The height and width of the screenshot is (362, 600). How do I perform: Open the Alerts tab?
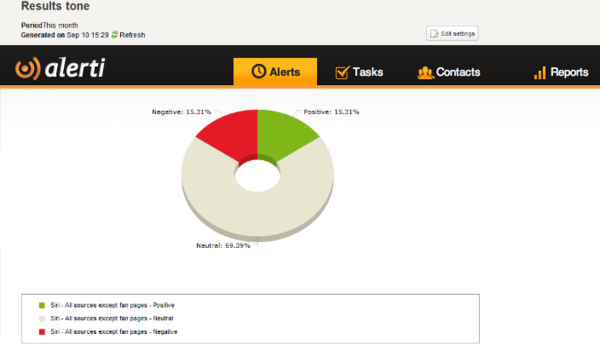275,72
